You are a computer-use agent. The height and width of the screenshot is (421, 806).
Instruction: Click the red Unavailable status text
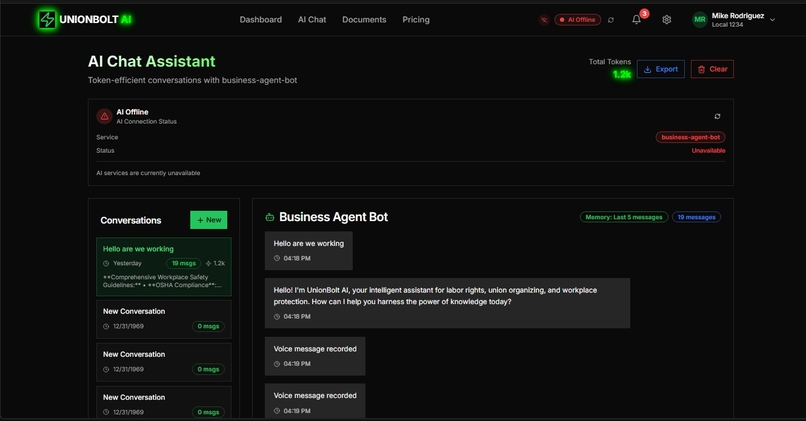708,151
